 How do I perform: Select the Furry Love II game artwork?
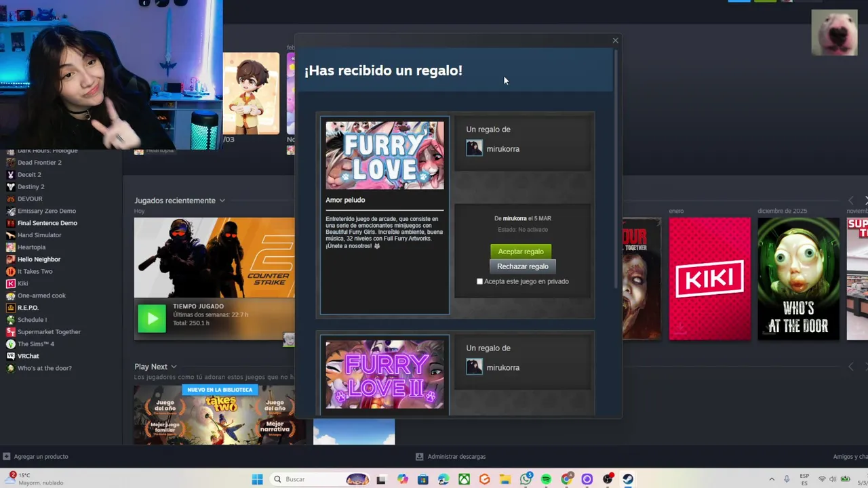coord(384,374)
